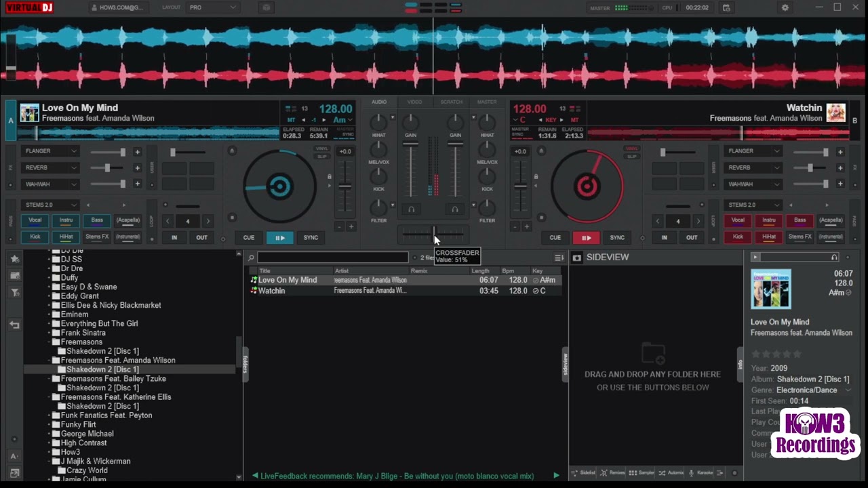
Task: Click loop IN on deck A
Action: pos(174,238)
